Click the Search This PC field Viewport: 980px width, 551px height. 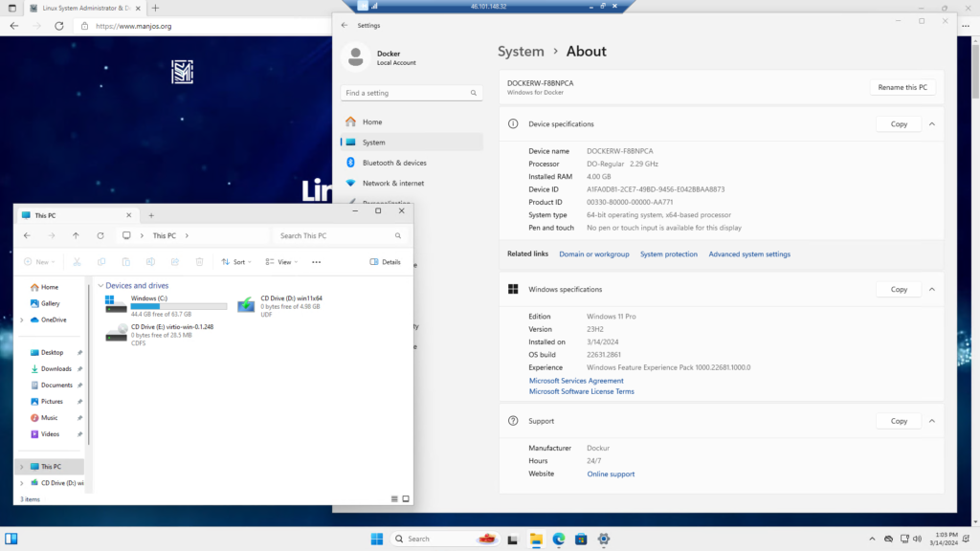tap(340, 235)
